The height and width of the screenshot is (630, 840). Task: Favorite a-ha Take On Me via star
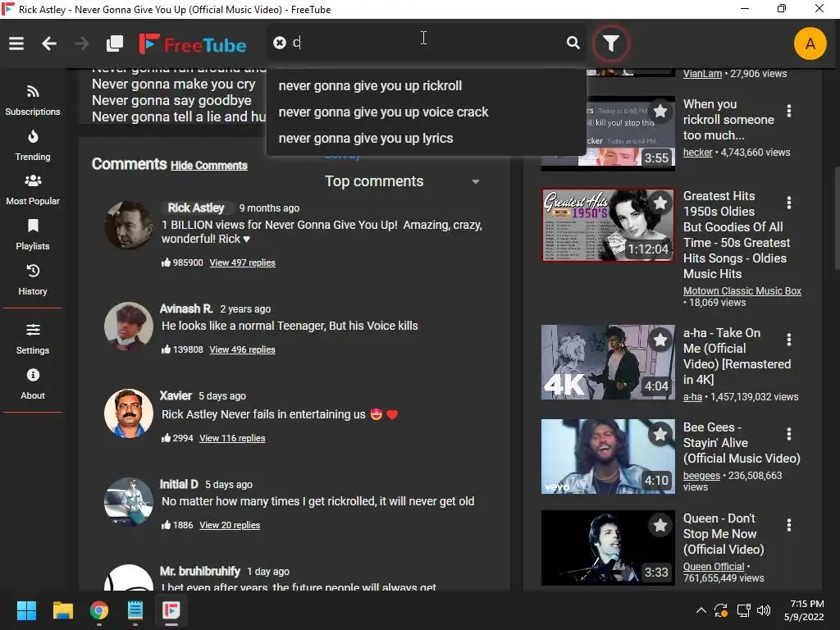(660, 340)
